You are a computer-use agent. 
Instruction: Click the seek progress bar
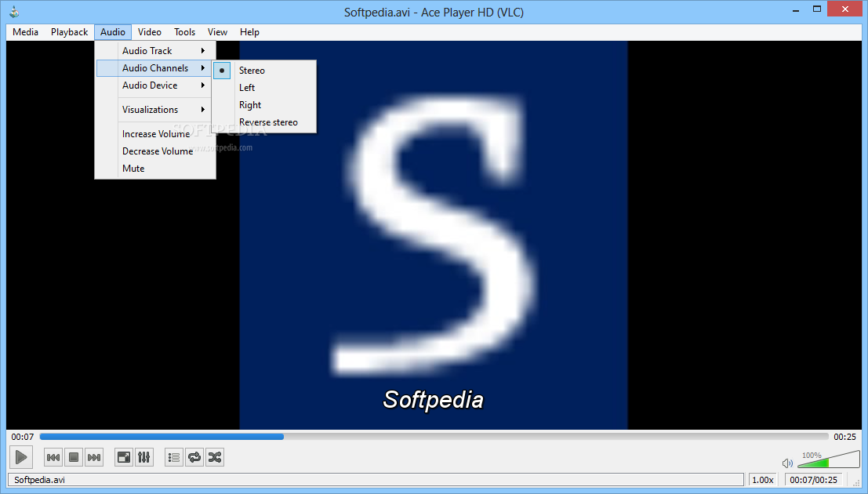(434, 437)
